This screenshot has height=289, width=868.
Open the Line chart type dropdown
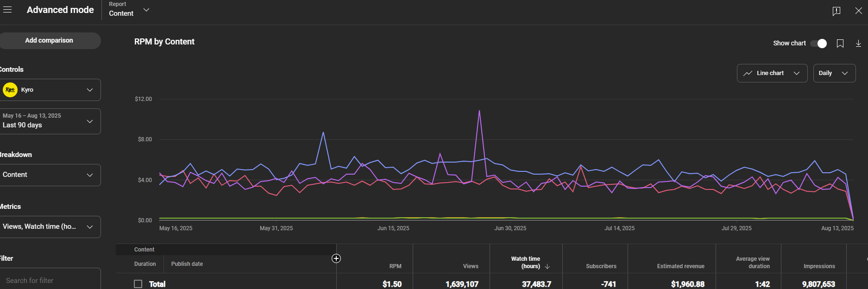(x=772, y=73)
